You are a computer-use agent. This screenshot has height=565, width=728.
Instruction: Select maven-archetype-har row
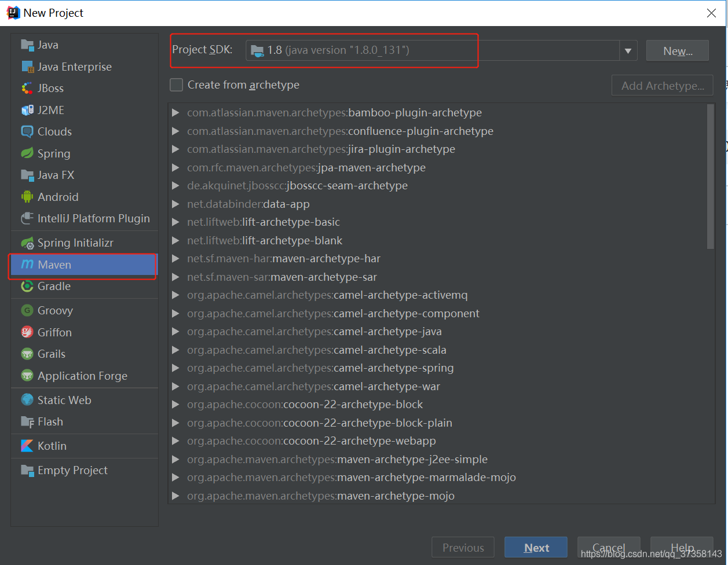click(x=438, y=259)
